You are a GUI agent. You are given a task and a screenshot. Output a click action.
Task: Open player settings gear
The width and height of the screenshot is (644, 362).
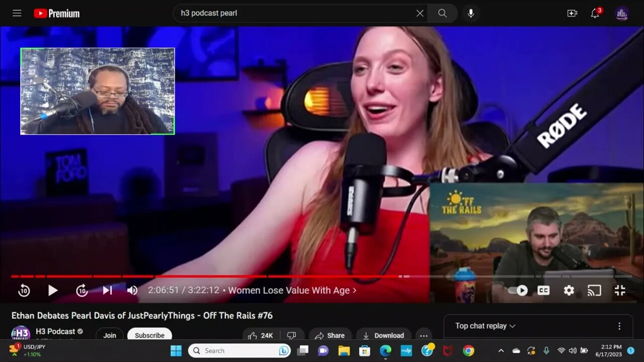click(569, 290)
